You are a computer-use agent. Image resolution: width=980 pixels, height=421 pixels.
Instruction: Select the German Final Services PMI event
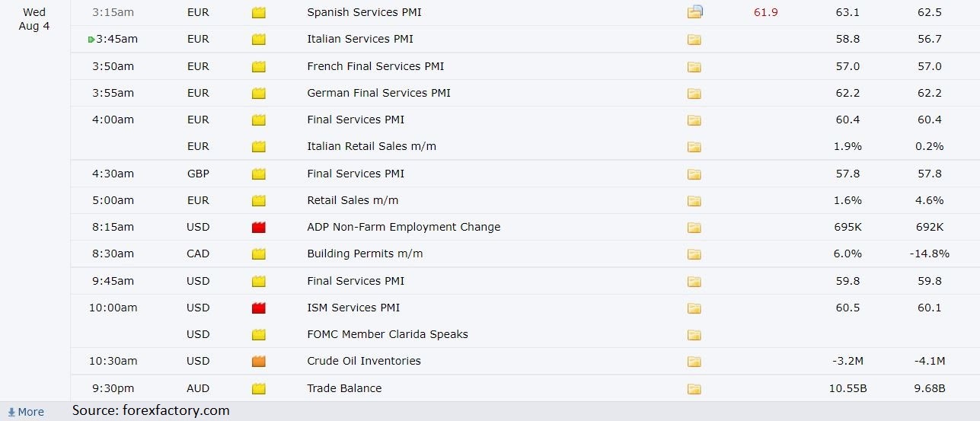tap(378, 93)
